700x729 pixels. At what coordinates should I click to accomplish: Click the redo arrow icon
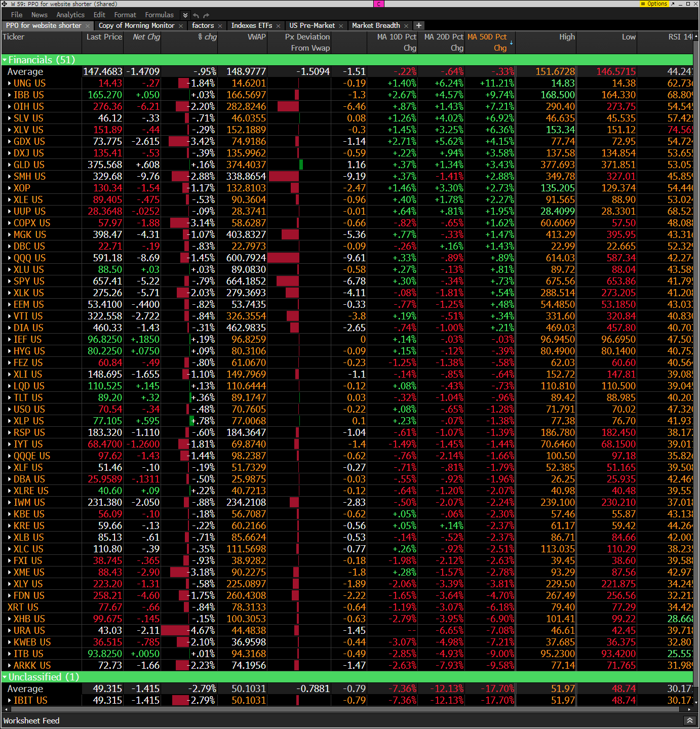207,15
